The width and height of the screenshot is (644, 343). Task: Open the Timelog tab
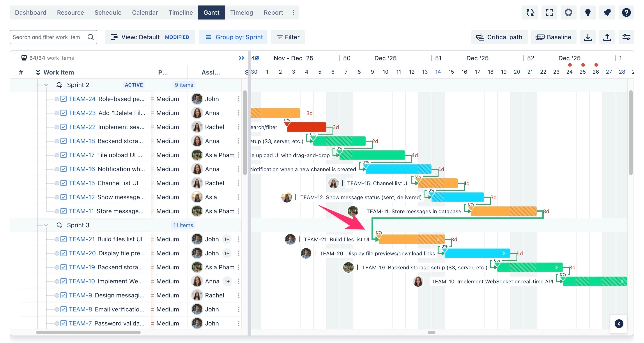(x=241, y=12)
